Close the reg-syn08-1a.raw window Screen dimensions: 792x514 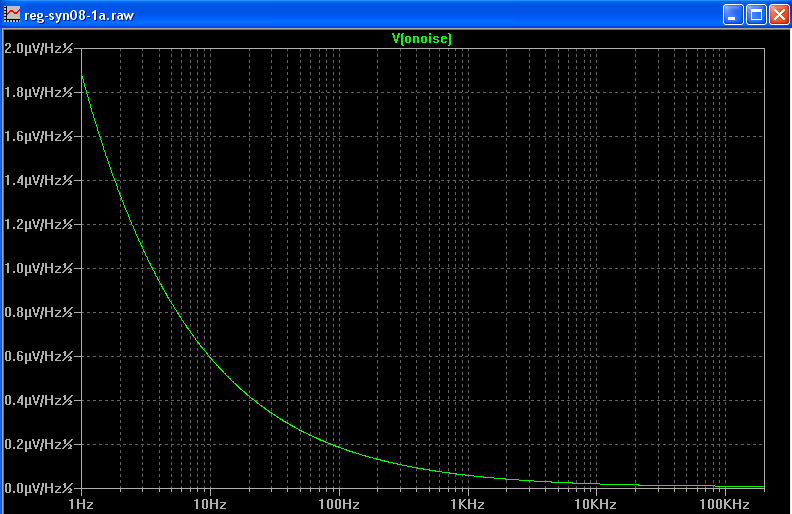(x=779, y=15)
